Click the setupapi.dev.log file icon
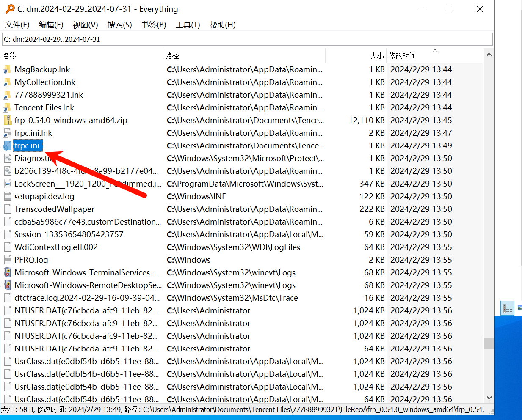 [7, 197]
